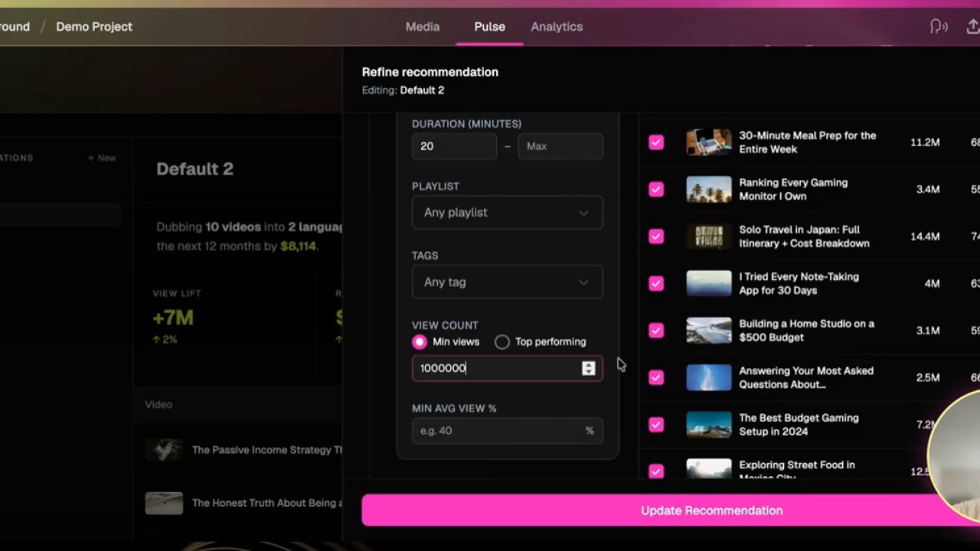This screenshot has width=980, height=551.
Task: Click the title "Solo Travel in Japan: Full Itinerary"
Action: click(x=804, y=236)
